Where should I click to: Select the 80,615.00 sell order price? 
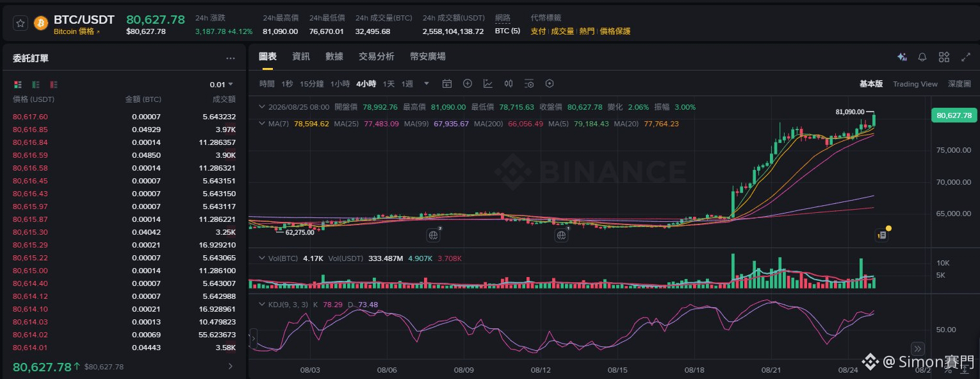click(30, 271)
